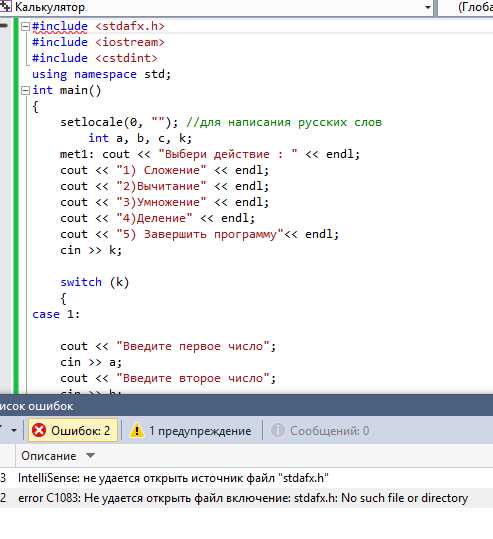Select the IntelliSense stdafx.h error row
Image resolution: width=493 pixels, height=539 pixels.
pyautogui.click(x=246, y=478)
